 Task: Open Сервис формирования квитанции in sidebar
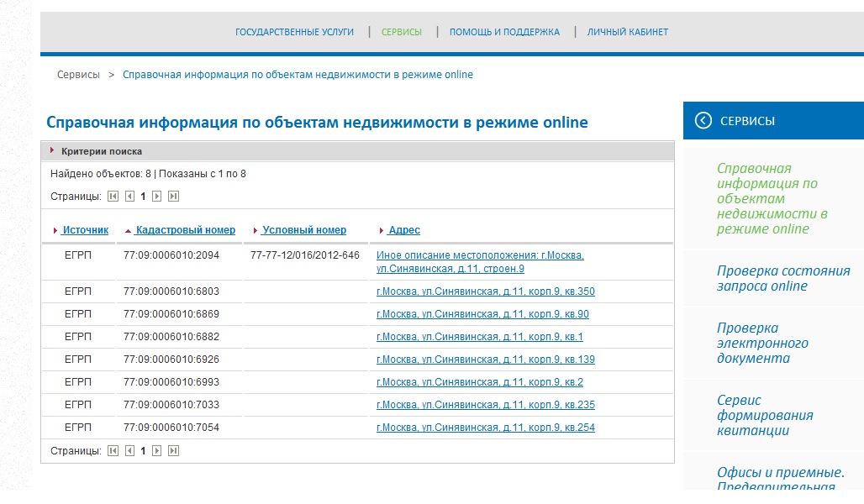tap(764, 415)
